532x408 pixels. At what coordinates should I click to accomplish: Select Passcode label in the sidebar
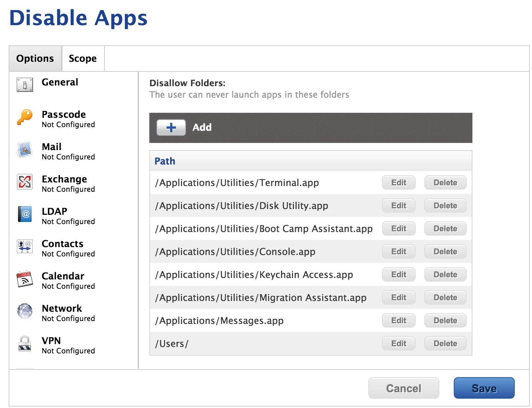(x=64, y=115)
